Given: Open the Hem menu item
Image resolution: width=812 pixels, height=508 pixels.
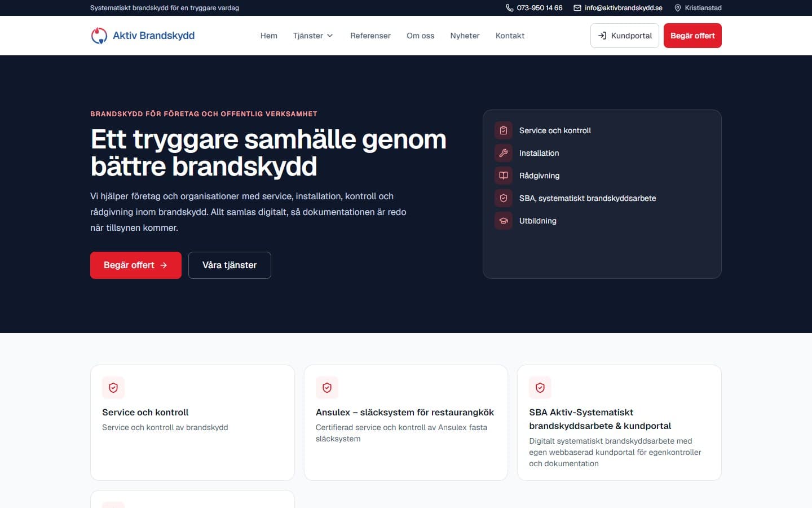Looking at the screenshot, I should pyautogui.click(x=269, y=36).
